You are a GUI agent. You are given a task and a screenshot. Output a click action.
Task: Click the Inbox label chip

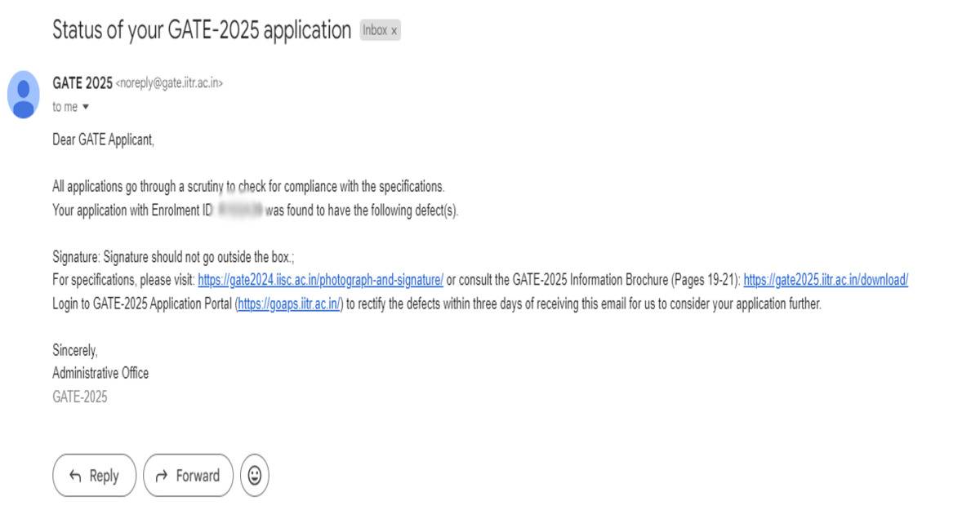pos(376,30)
